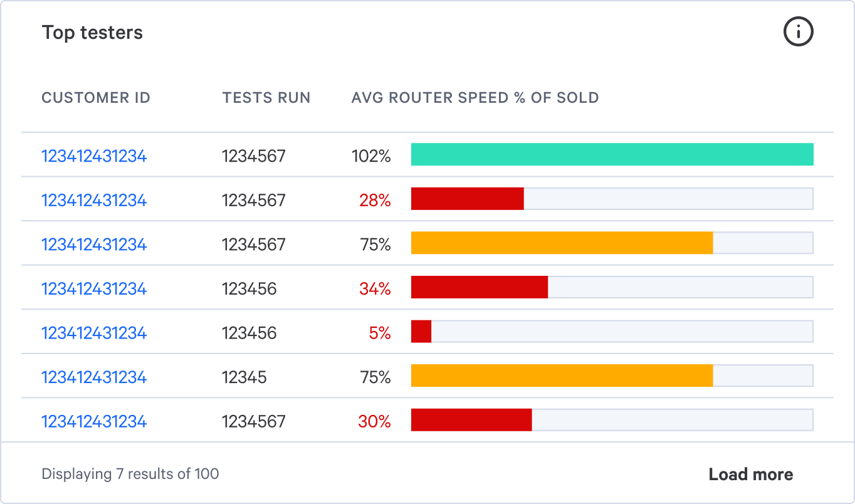The height and width of the screenshot is (504, 855).
Task: Click the red bar in the 34% row
Action: 480,287
